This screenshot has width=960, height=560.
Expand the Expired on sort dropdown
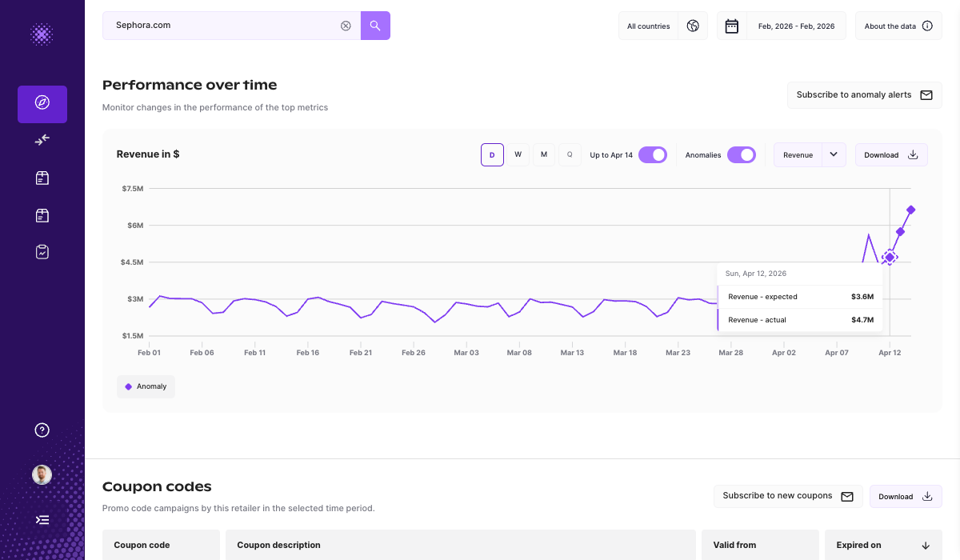tap(927, 545)
